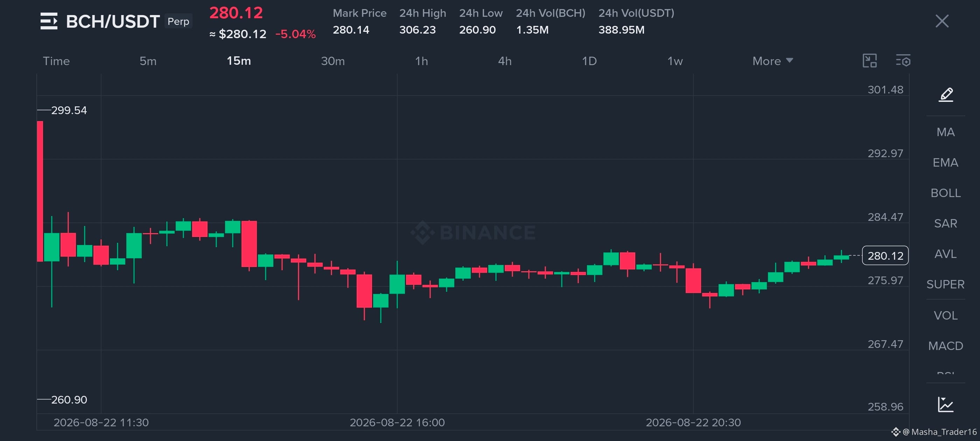Switch to the Time chart tab
Screen dimensions: 980x441
point(56,61)
